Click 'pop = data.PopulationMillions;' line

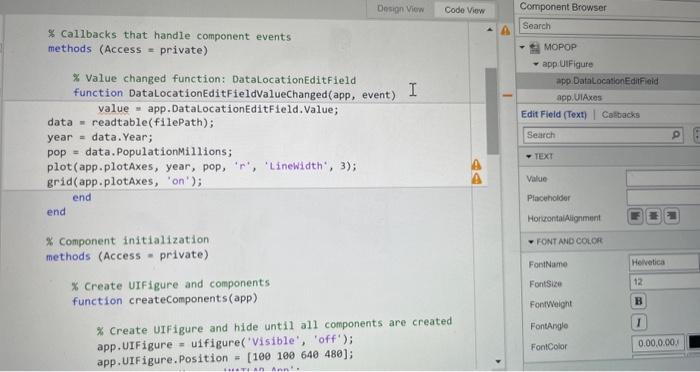140,152
